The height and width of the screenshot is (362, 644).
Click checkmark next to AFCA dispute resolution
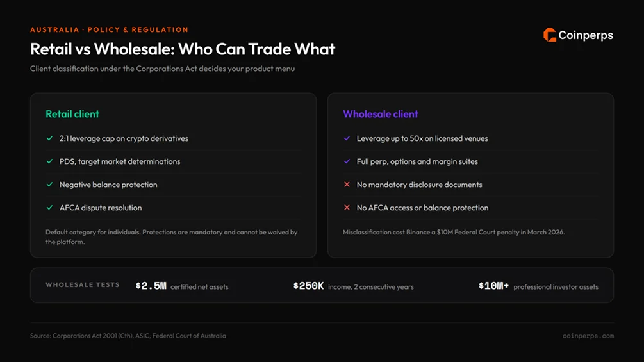click(50, 207)
